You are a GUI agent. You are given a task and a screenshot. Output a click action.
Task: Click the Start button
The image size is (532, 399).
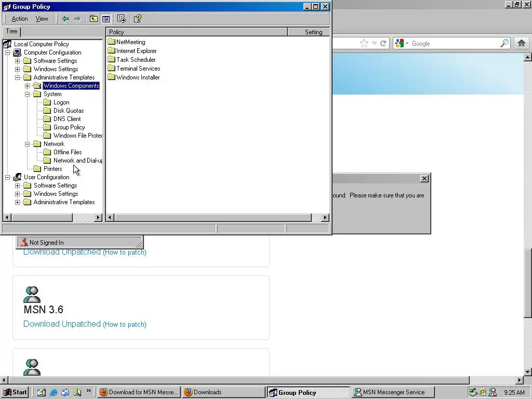(15, 392)
